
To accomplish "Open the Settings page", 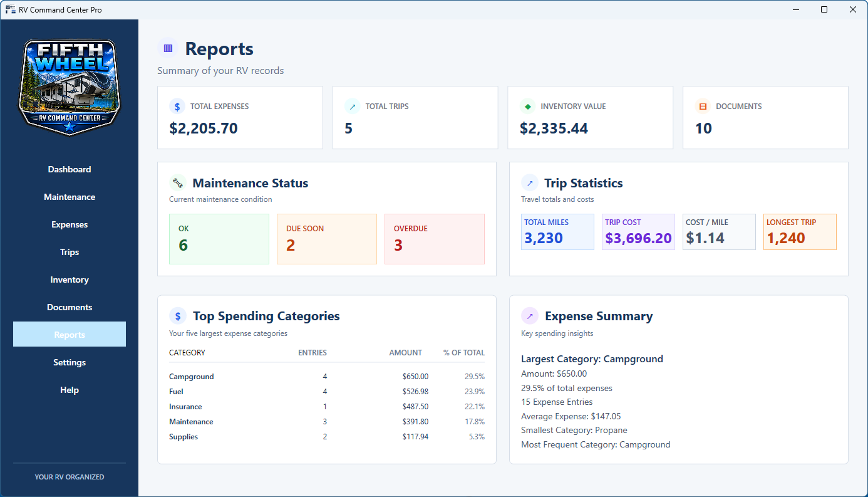I will coord(70,362).
